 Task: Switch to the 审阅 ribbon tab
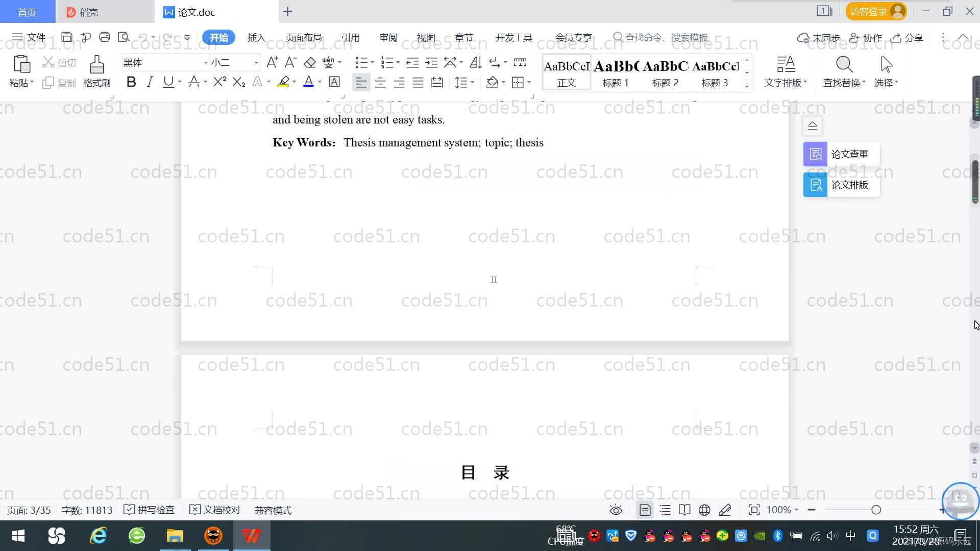pos(388,37)
